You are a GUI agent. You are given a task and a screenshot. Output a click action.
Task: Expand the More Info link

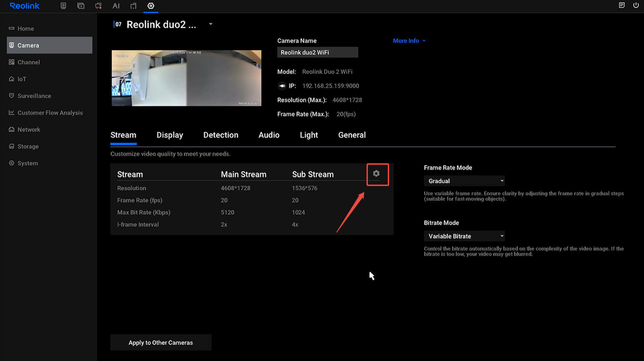pos(409,41)
